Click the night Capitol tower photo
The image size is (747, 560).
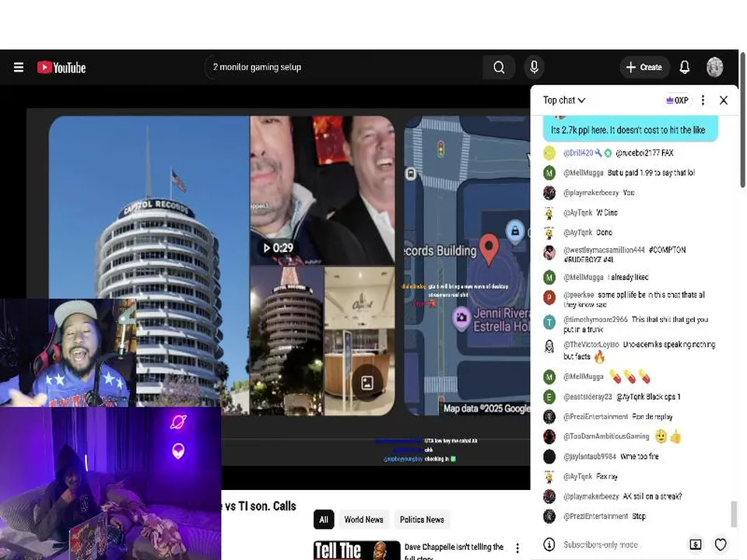287,341
